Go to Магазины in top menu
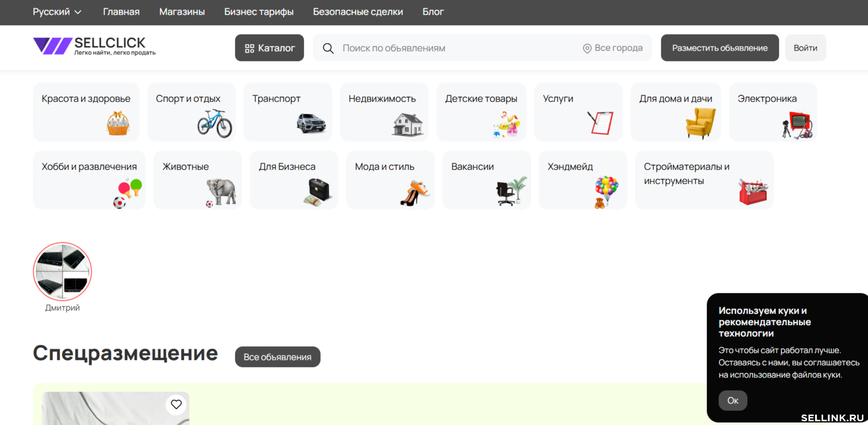868x425 pixels. click(x=182, y=12)
